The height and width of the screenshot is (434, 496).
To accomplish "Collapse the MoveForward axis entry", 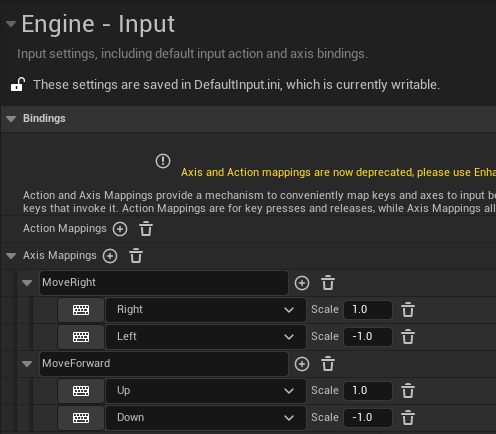I will coord(27,364).
